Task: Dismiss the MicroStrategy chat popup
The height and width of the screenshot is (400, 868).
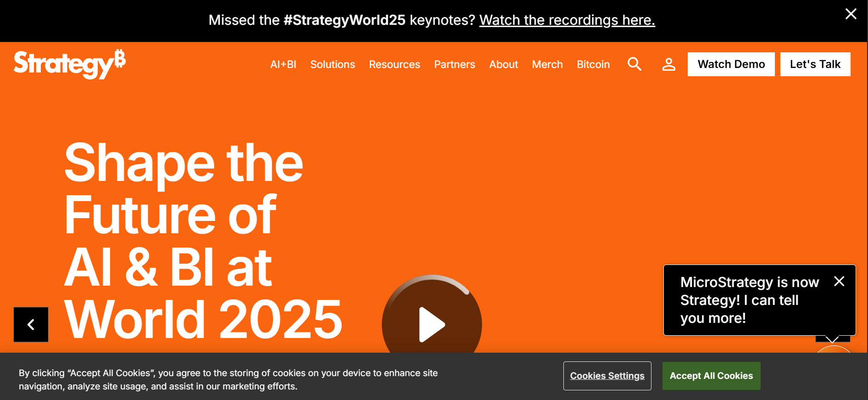Action: pyautogui.click(x=839, y=281)
